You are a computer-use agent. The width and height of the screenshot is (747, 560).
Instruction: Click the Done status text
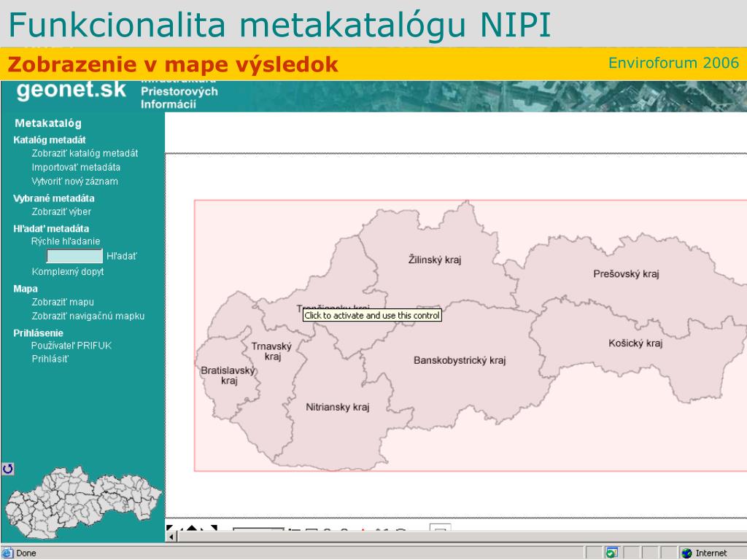[x=26, y=553]
